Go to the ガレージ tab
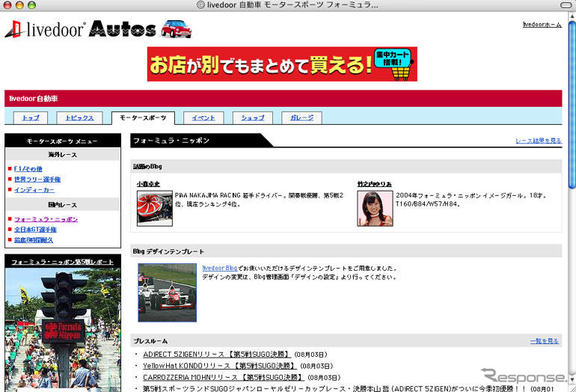Viewport: 576px width, 392px height. tap(301, 118)
